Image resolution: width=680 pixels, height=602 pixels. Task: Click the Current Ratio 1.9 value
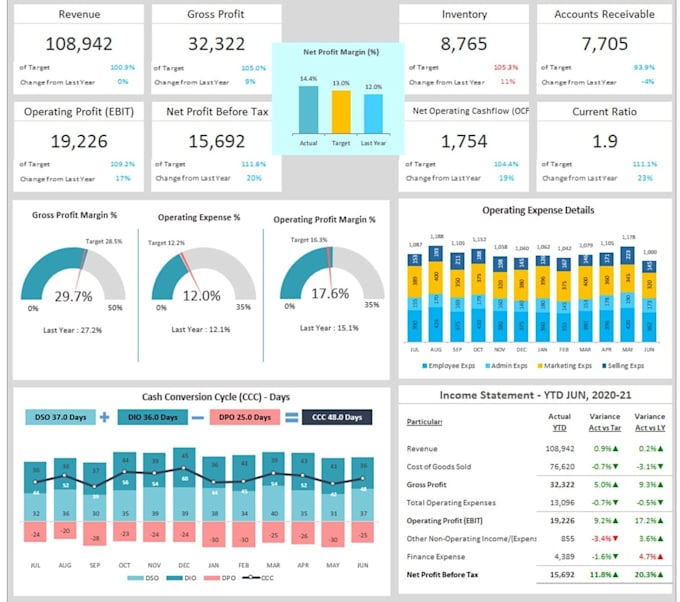point(605,141)
